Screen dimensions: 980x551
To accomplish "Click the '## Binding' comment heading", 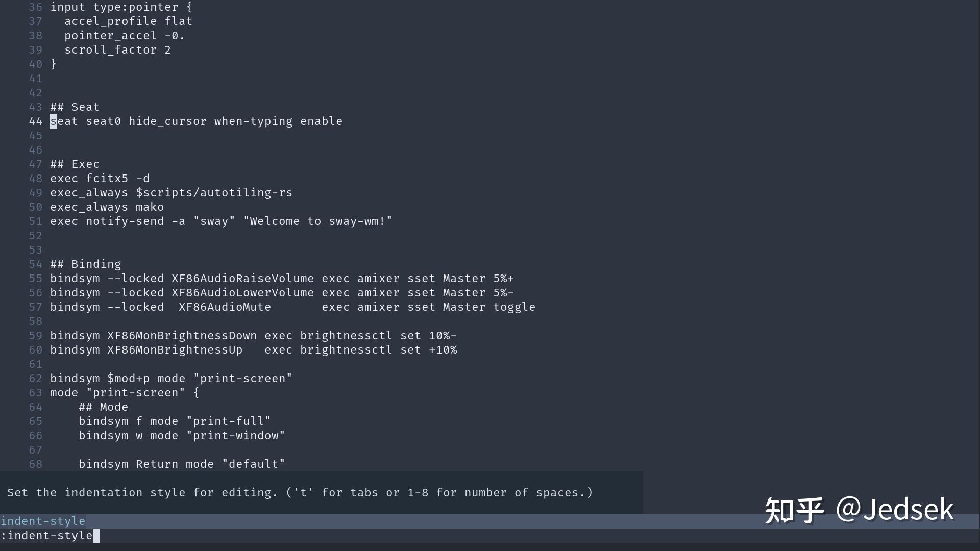I will click(x=85, y=264).
